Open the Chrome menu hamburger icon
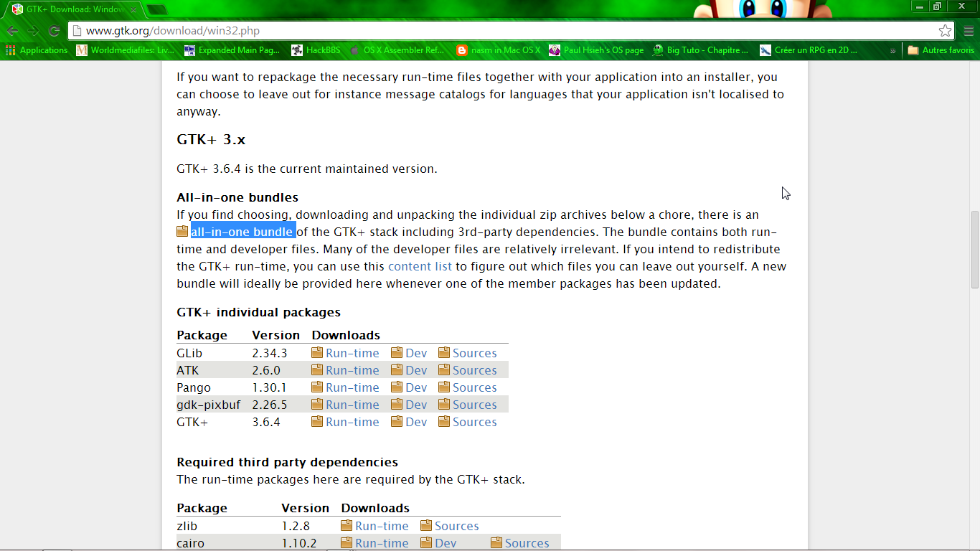 [x=969, y=31]
